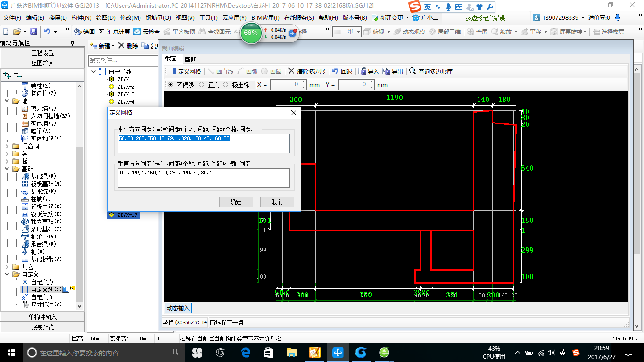The image size is (644, 362).
Task: Expand the 门窗洞 folder
Action: click(7, 146)
